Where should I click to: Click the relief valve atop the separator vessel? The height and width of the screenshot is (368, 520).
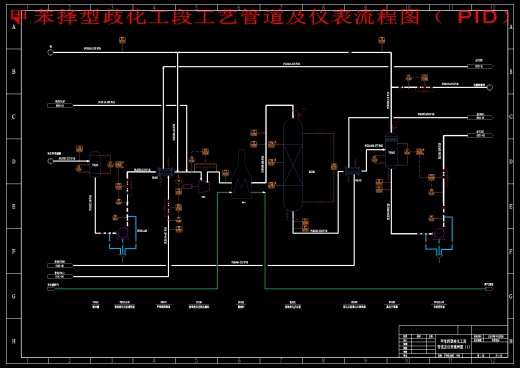pos(396,126)
